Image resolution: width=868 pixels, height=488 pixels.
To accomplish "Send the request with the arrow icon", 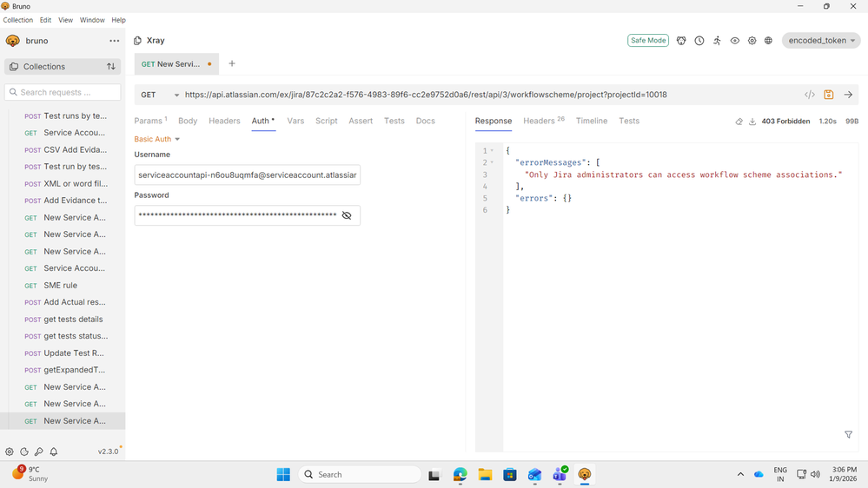I will pyautogui.click(x=848, y=95).
